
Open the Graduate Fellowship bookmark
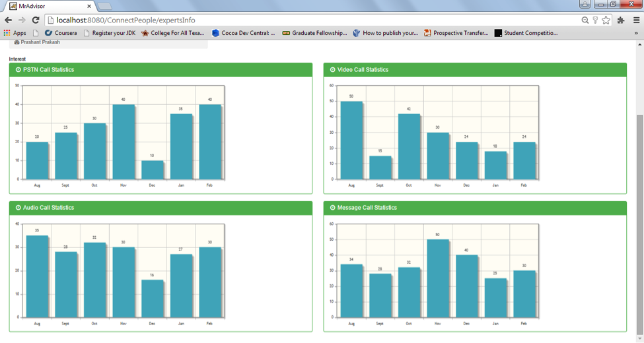(314, 33)
